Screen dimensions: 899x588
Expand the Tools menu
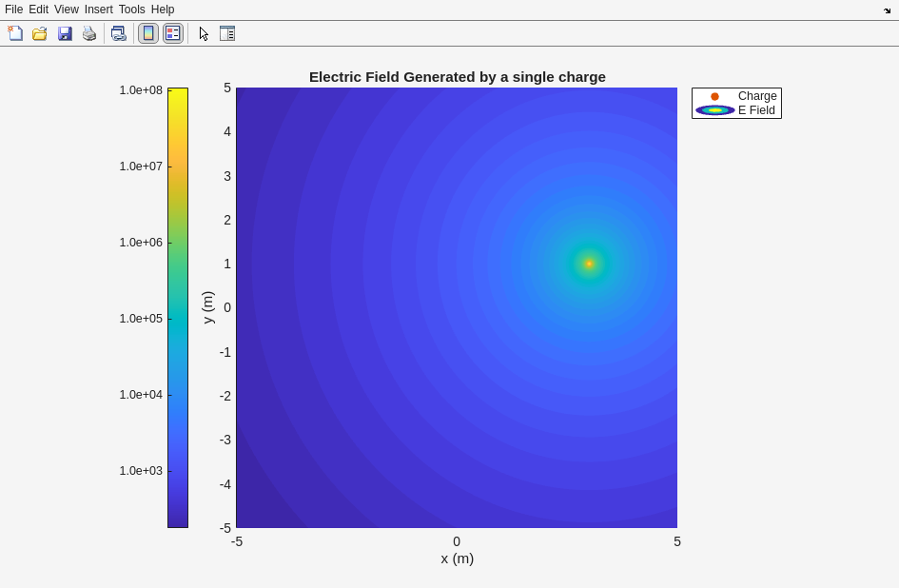pos(132,10)
